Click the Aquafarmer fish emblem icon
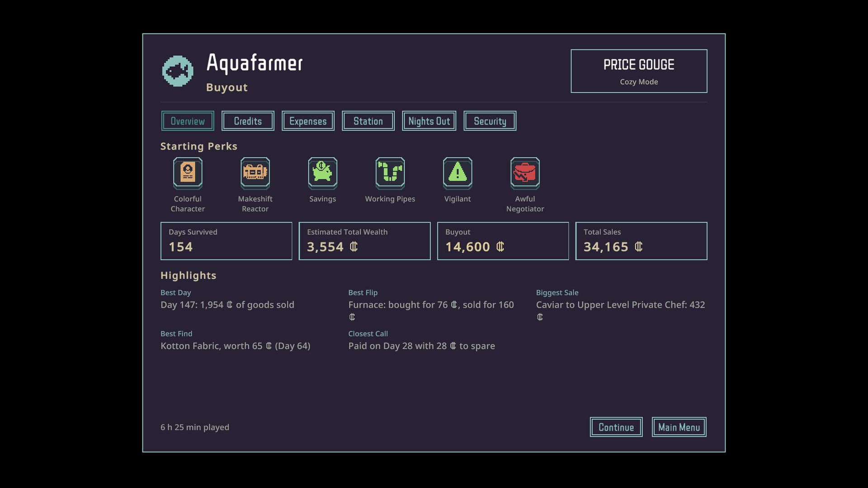Image resolution: width=868 pixels, height=488 pixels. 178,71
